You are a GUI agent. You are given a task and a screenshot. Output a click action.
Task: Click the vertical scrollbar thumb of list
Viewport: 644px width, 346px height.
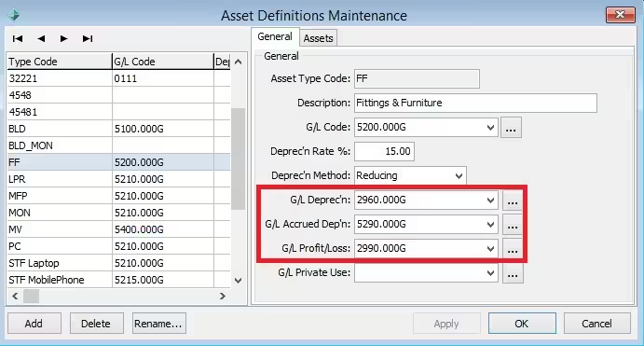click(239, 159)
